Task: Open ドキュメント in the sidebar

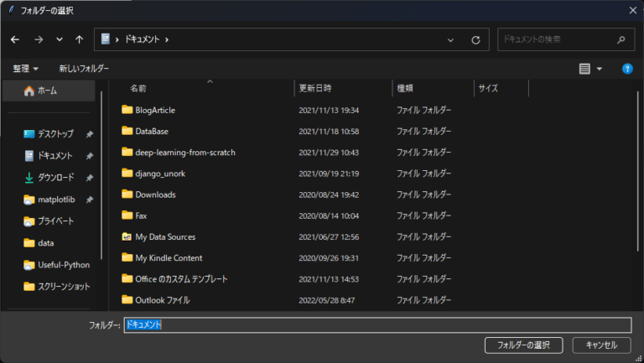Action: tap(55, 156)
